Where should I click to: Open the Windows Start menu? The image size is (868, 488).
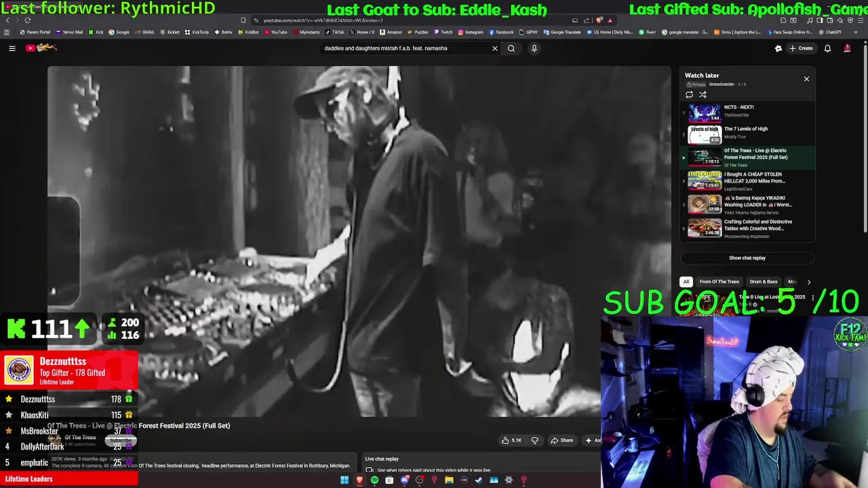[x=344, y=481]
